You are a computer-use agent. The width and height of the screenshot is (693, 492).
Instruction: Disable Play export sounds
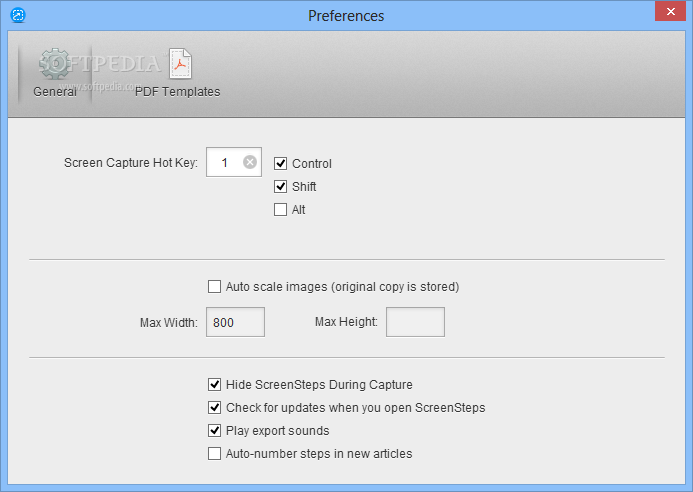(x=214, y=431)
